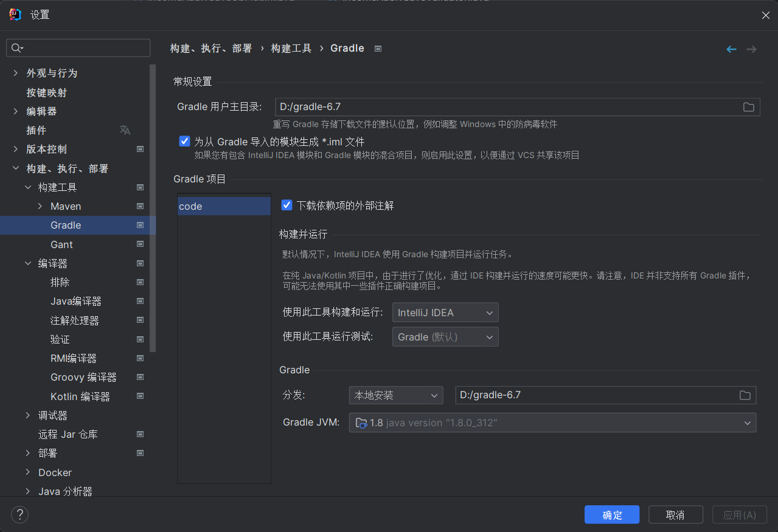Expand the 调试器 tree node

point(28,415)
